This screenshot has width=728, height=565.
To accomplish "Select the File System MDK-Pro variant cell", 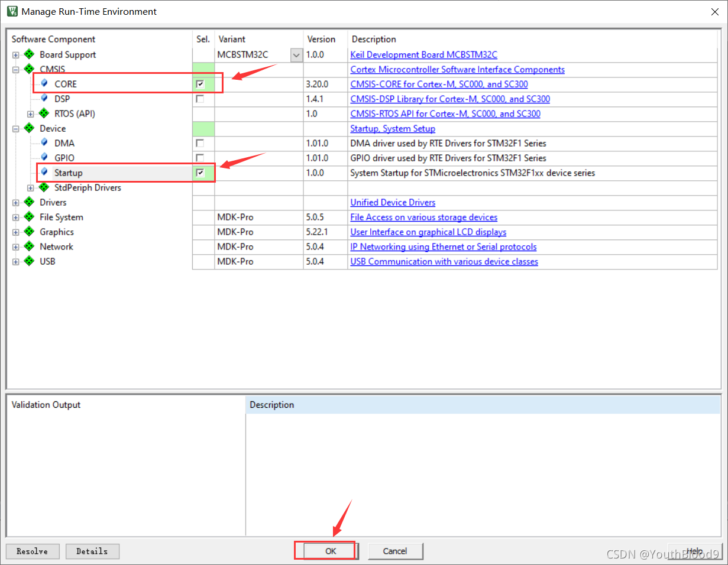I will [259, 217].
